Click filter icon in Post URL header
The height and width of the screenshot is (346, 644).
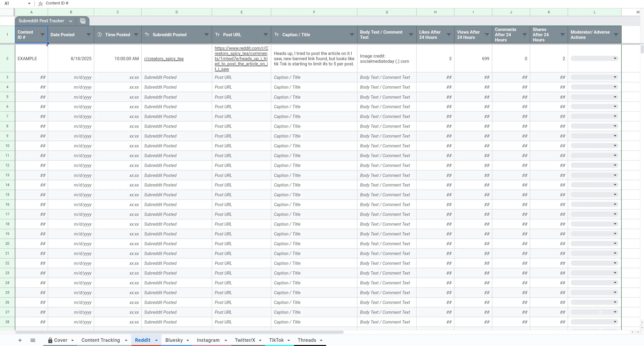[x=266, y=35]
